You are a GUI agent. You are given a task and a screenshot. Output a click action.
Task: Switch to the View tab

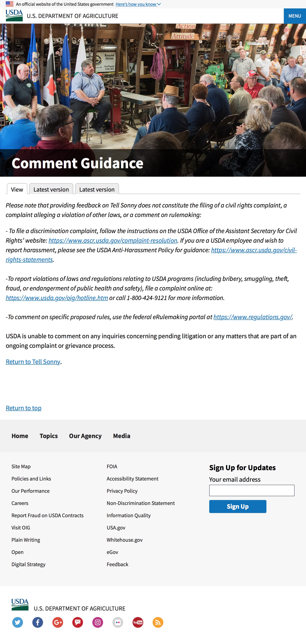(x=17, y=189)
